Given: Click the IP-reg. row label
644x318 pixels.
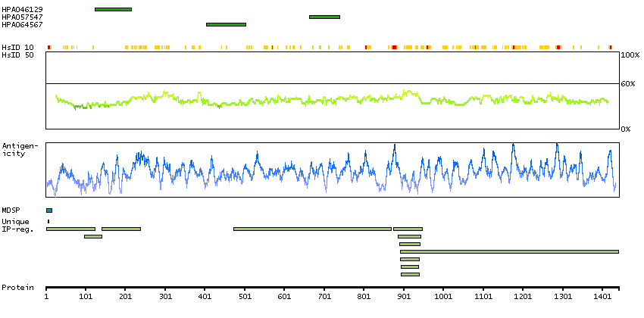Looking at the screenshot, I should [17, 229].
